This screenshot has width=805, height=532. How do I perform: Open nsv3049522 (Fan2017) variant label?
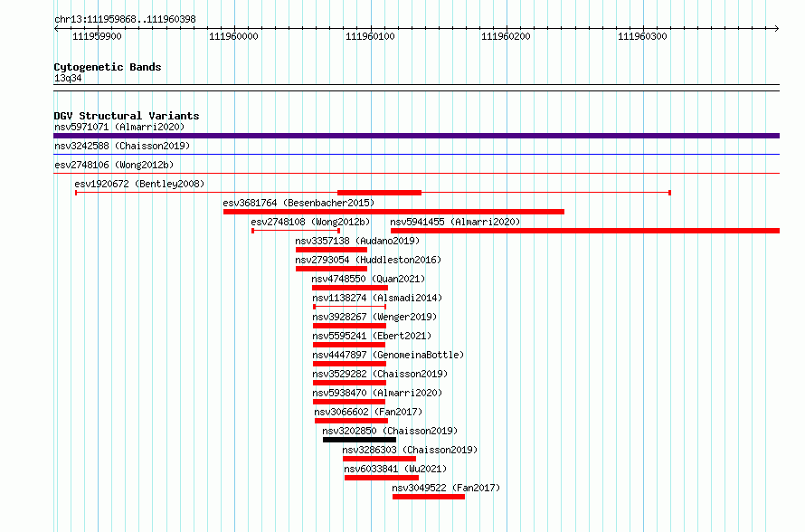(446, 488)
